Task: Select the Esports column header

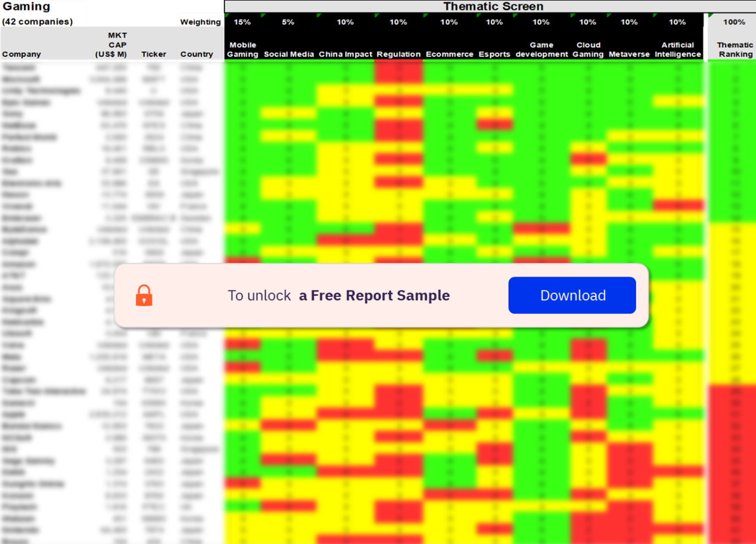Action: click(494, 54)
